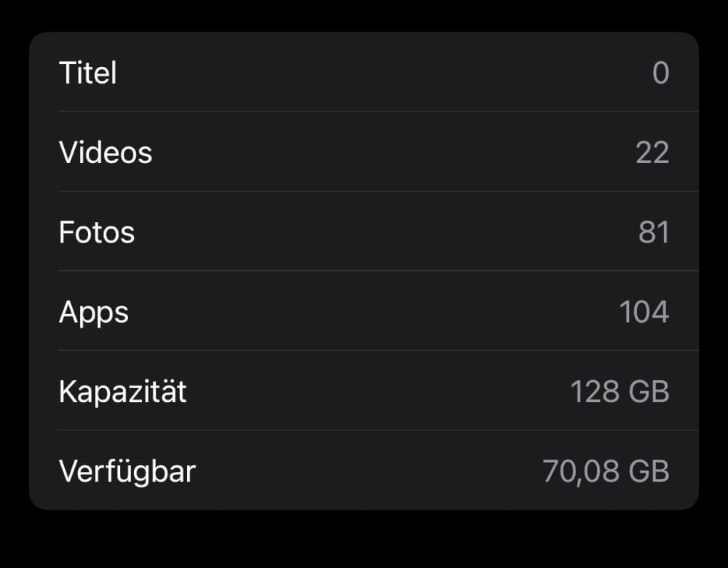Click the separator line below Titel
728x568 pixels.
coord(379,111)
